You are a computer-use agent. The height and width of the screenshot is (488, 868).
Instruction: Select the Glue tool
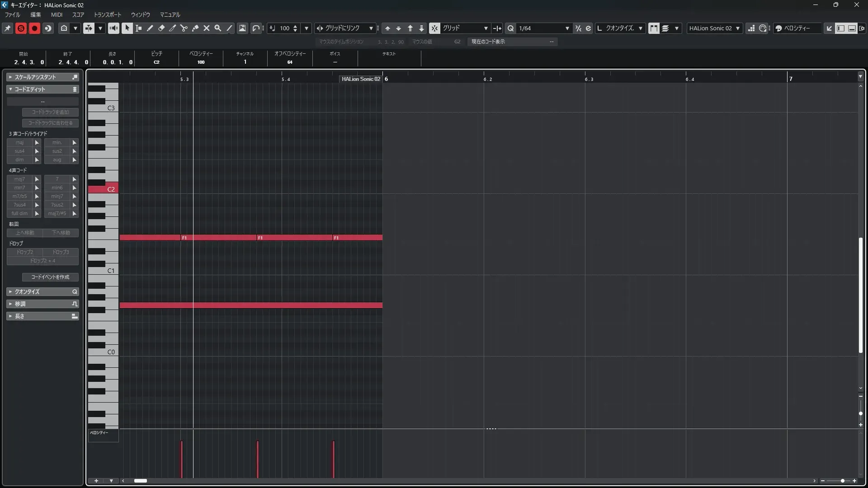click(195, 28)
